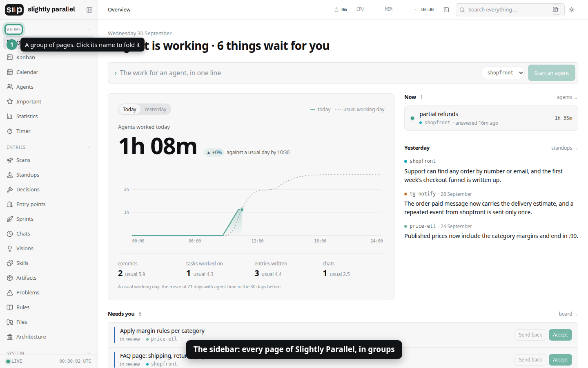Open the Files page
The height and width of the screenshot is (368, 588).
click(x=49, y=322)
